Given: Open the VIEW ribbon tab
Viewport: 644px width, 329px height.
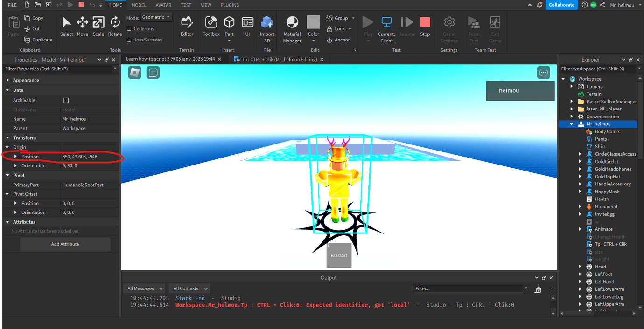Looking at the screenshot, I should 206,5.
